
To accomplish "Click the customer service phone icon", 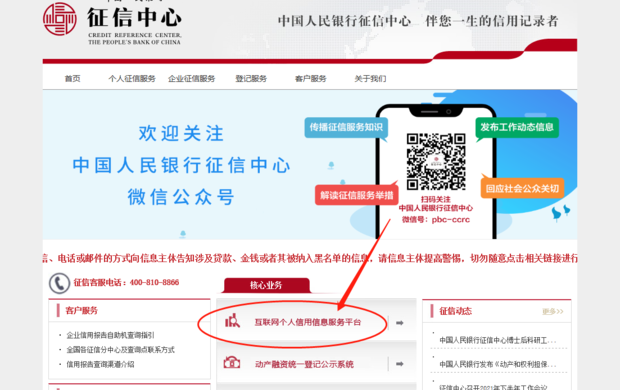I will tap(59, 283).
